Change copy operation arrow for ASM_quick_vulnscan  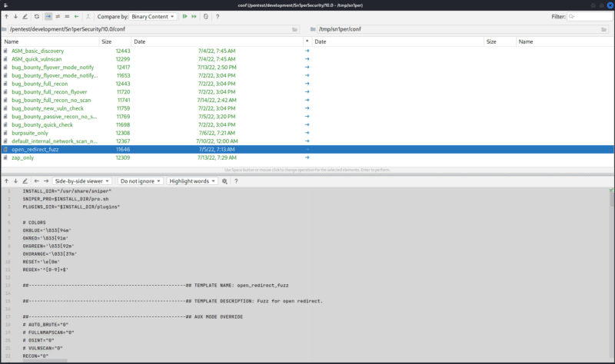tap(307, 59)
